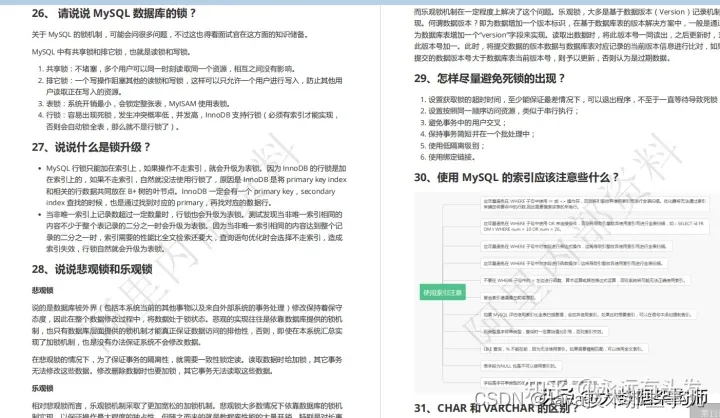
Task: Click mind map branch about "OR 来连接条件"
Action: click(595, 226)
